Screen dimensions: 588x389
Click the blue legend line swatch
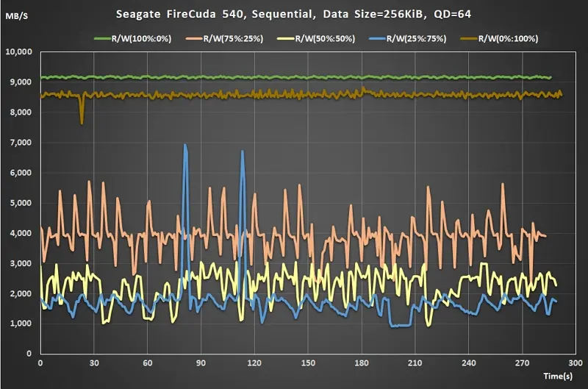378,39
